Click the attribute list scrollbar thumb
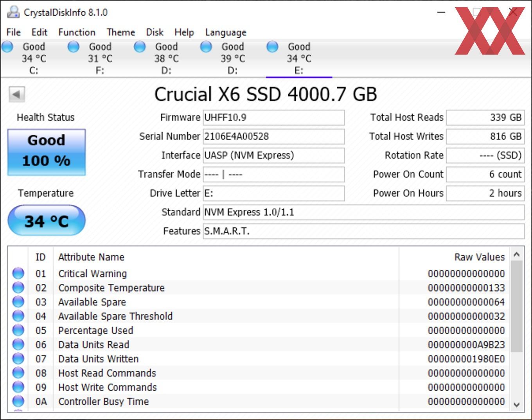 pyautogui.click(x=516, y=306)
